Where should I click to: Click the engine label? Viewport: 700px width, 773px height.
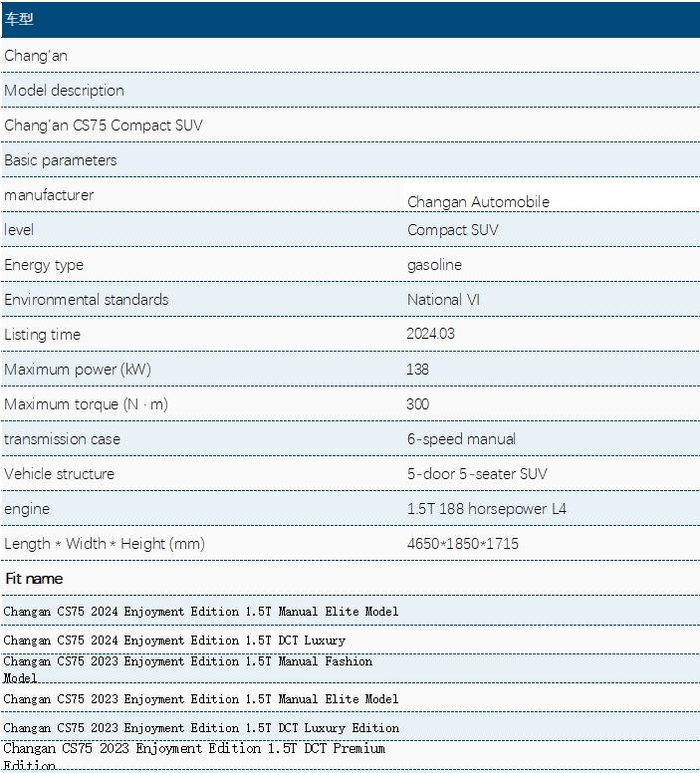tap(27, 509)
